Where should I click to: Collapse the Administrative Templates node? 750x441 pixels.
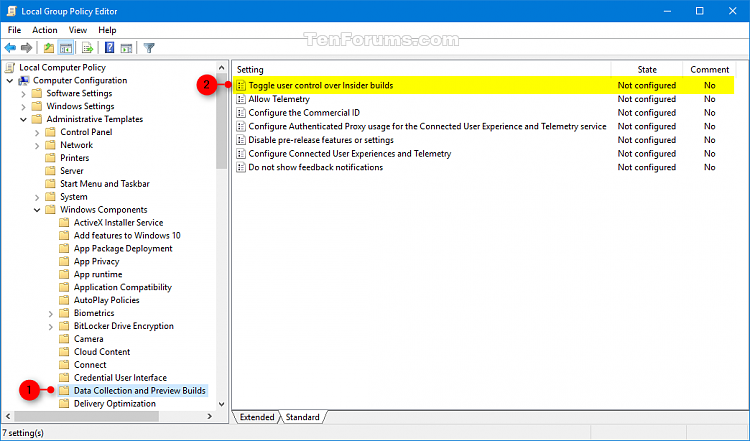pyautogui.click(x=23, y=119)
